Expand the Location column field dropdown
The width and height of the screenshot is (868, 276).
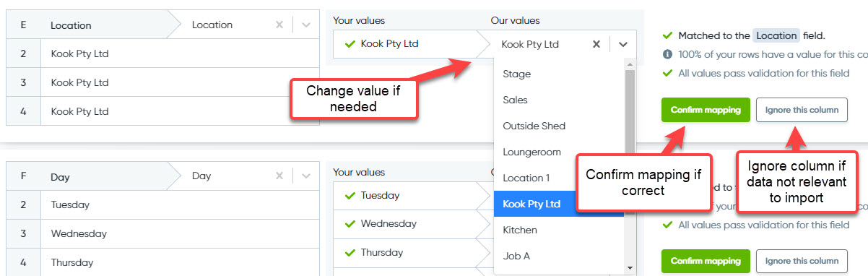(x=306, y=25)
